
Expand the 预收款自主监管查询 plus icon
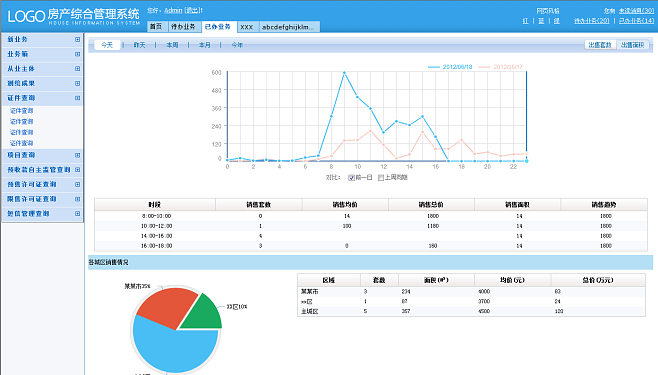[77, 170]
